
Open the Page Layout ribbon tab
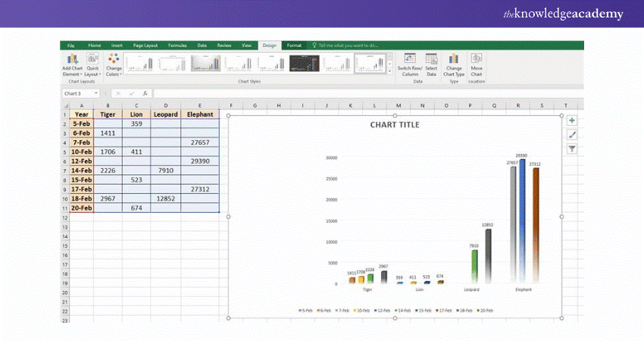point(145,45)
